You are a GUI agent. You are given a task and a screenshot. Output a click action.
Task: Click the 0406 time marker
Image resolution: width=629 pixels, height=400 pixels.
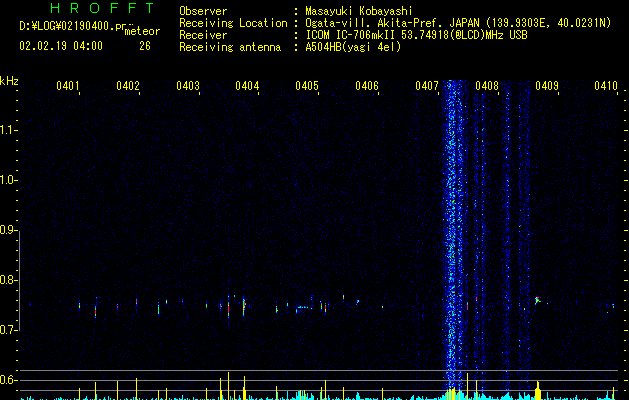pos(367,86)
